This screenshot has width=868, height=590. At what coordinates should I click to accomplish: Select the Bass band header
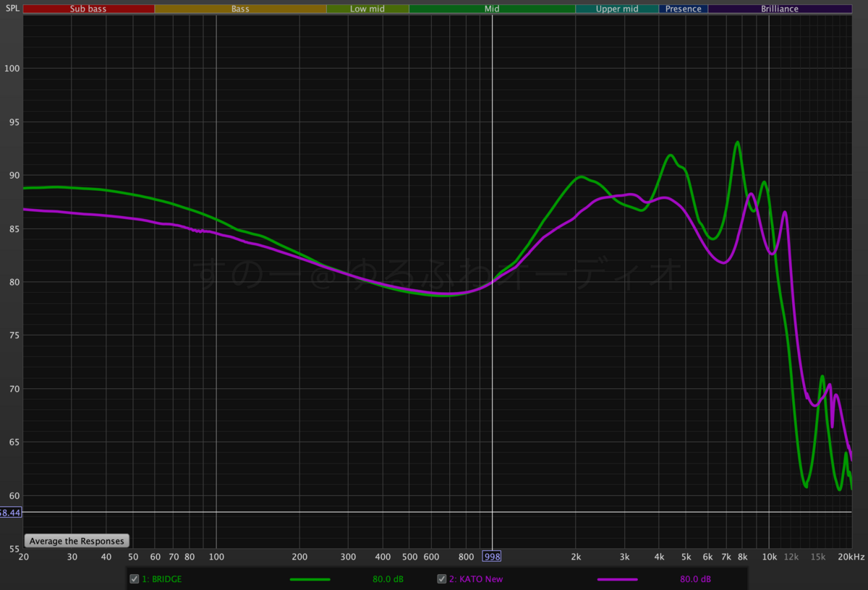[240, 9]
